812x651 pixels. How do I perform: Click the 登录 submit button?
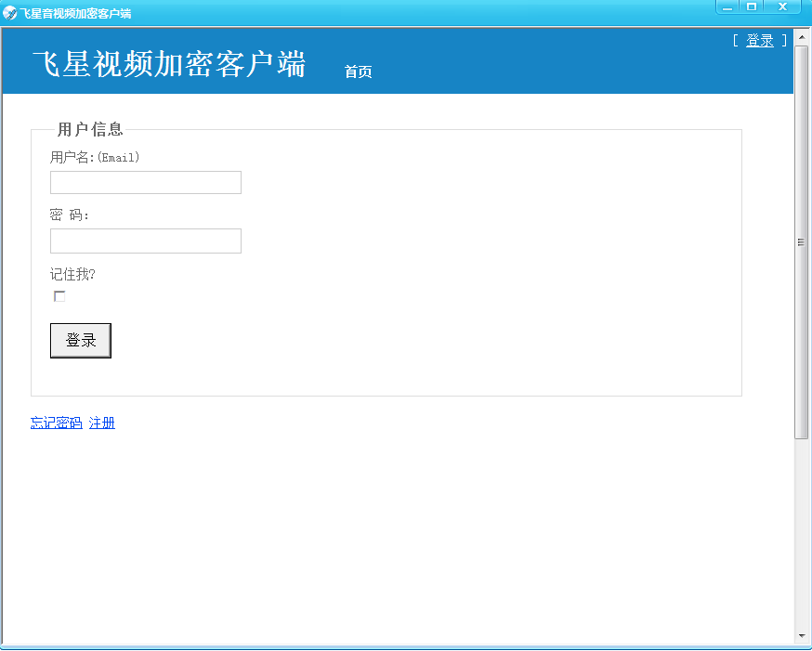[x=81, y=341]
